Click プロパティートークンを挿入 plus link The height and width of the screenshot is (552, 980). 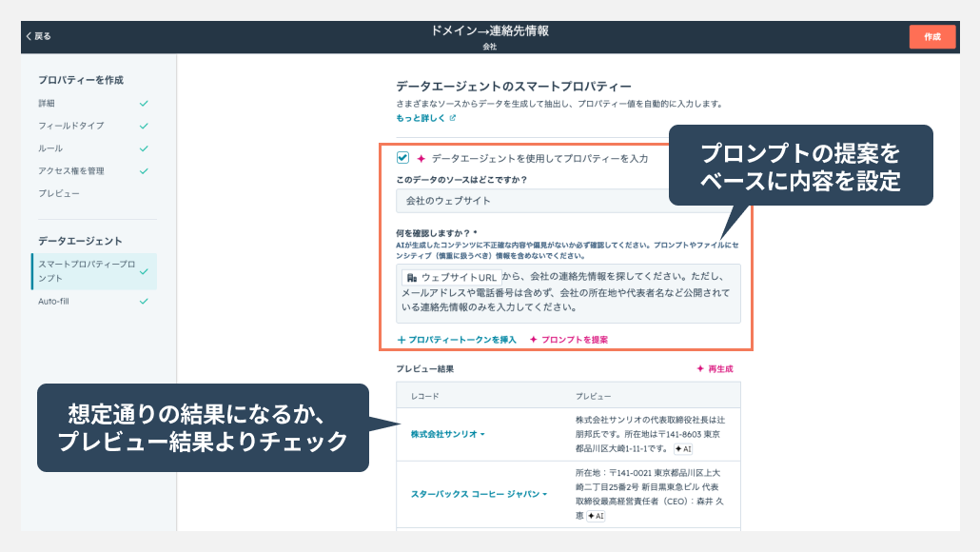click(457, 340)
